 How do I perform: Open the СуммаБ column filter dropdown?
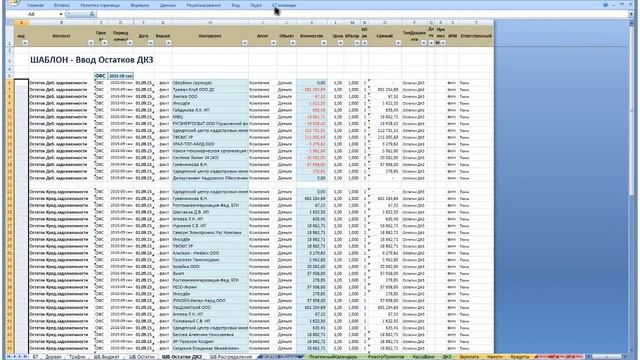[x=398, y=43]
